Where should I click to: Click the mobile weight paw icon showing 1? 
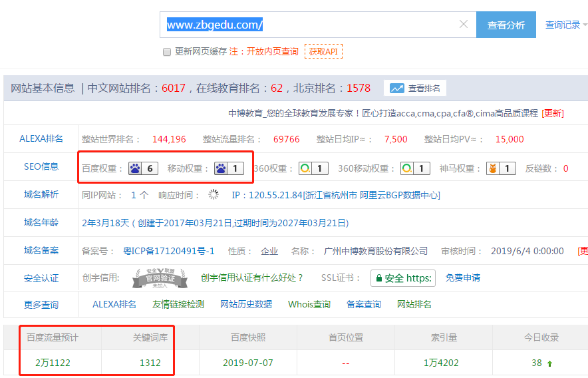pyautogui.click(x=229, y=168)
